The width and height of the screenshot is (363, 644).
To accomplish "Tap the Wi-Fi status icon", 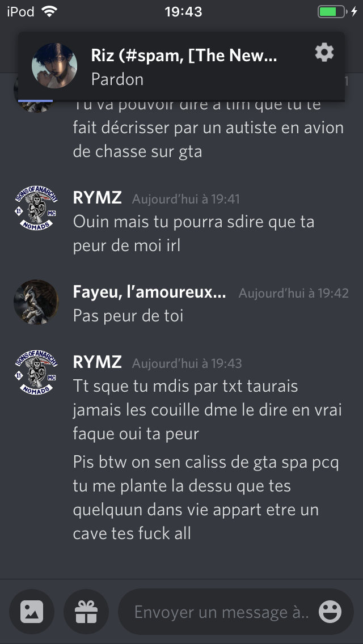I will point(49,11).
